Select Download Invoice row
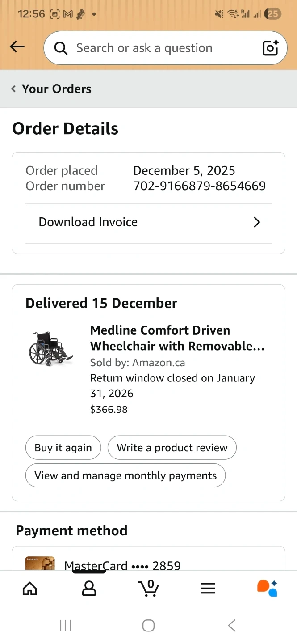Screen dimensions: 297x644 tap(134, 222)
